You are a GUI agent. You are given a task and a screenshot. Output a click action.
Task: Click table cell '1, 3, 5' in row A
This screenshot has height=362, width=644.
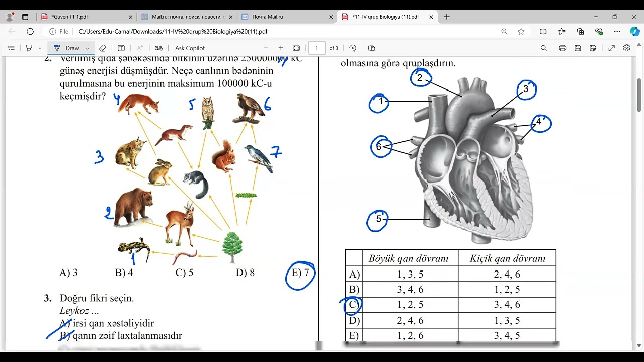tap(411, 274)
